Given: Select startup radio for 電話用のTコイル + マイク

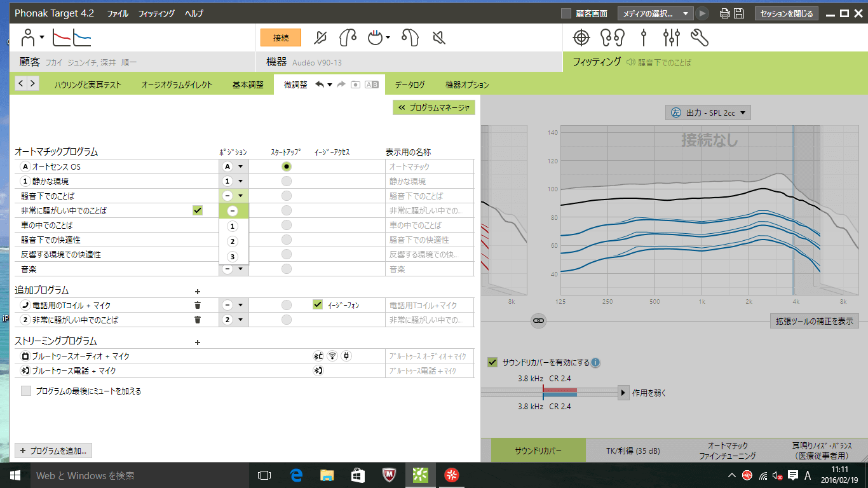Looking at the screenshot, I should (287, 305).
